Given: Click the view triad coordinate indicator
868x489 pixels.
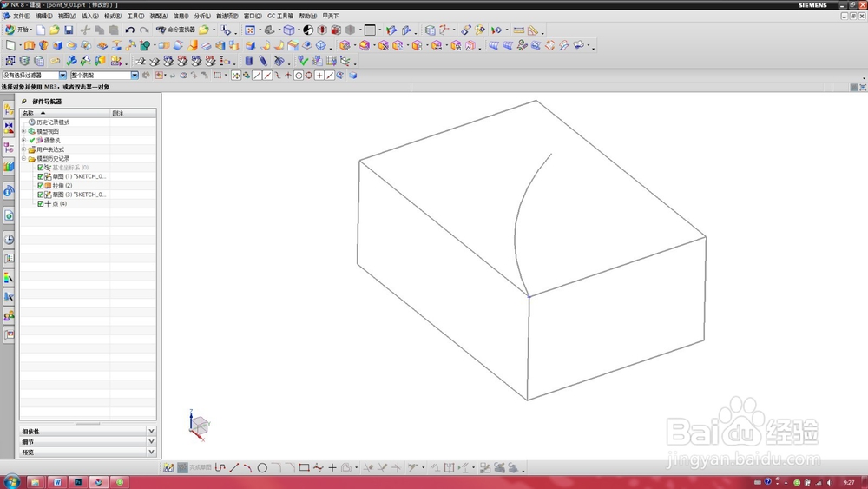Looking at the screenshot, I should point(198,426).
